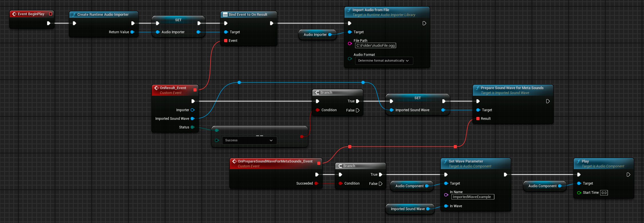The width and height of the screenshot is (644, 223).
Task: Click the Bind Event to On Result node icon
Action: coord(225,15)
